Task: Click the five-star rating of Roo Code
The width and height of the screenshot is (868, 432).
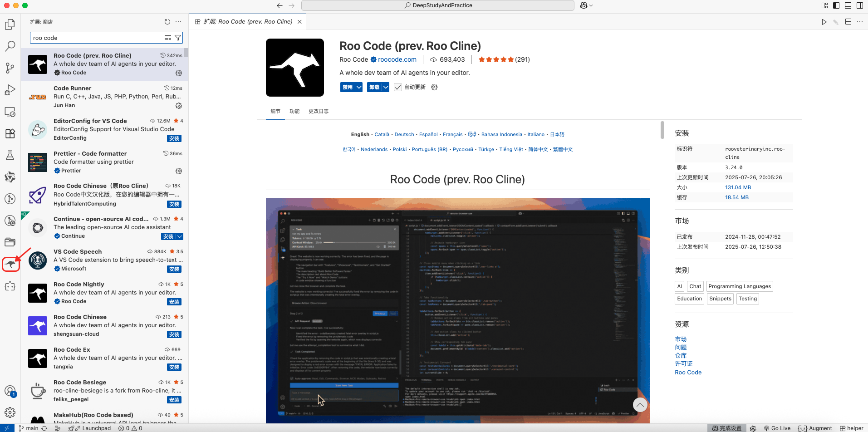Action: [496, 59]
